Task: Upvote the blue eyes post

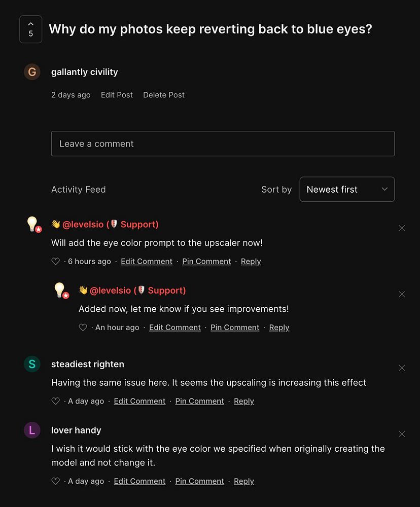Action: click(30, 29)
